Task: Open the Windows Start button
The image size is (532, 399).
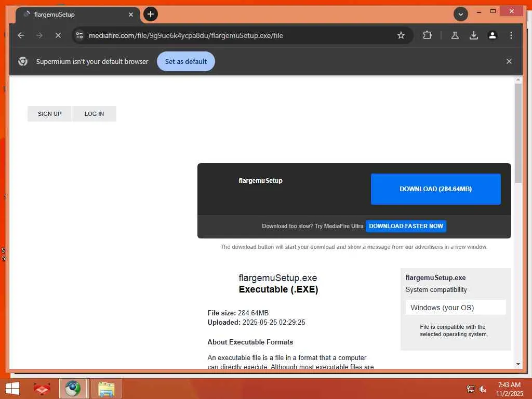Action: [12, 389]
